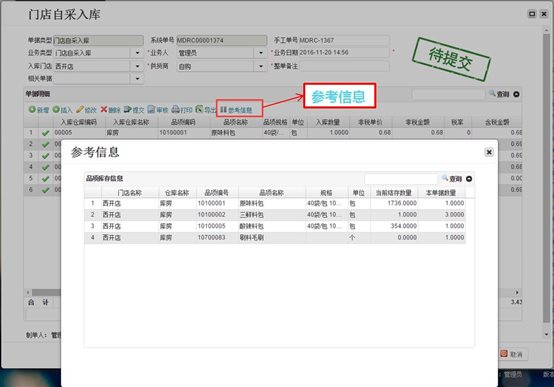Click the red 删除 delete icon
This screenshot has height=387, width=554.
pyautogui.click(x=104, y=110)
